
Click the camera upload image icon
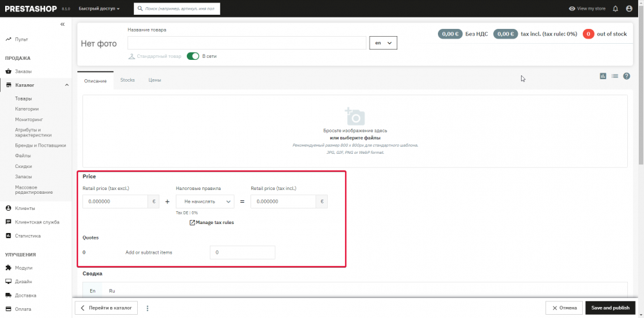(x=355, y=117)
